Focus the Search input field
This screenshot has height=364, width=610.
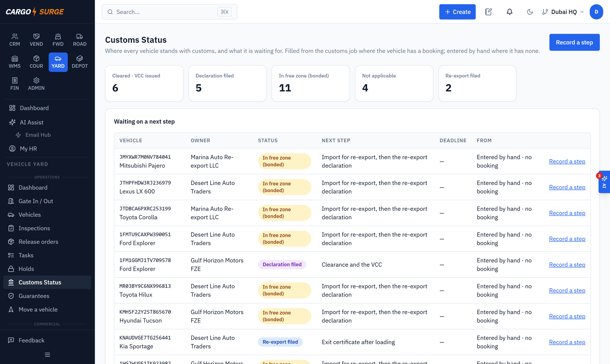pyautogui.click(x=169, y=12)
